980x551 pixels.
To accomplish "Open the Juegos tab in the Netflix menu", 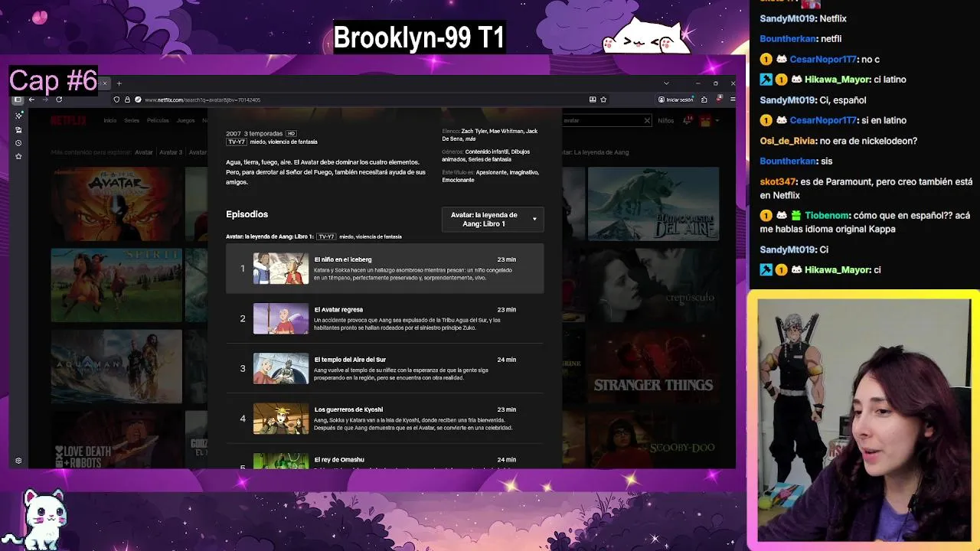I will 185,120.
